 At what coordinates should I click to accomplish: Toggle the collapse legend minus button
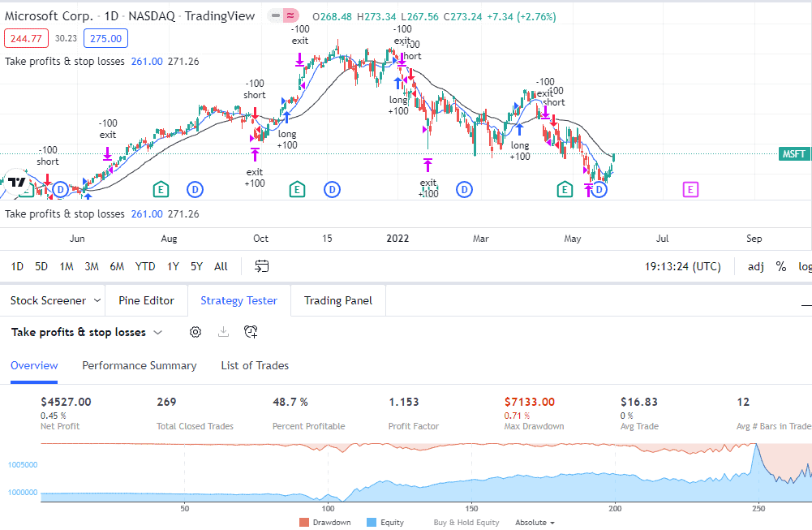(x=276, y=16)
